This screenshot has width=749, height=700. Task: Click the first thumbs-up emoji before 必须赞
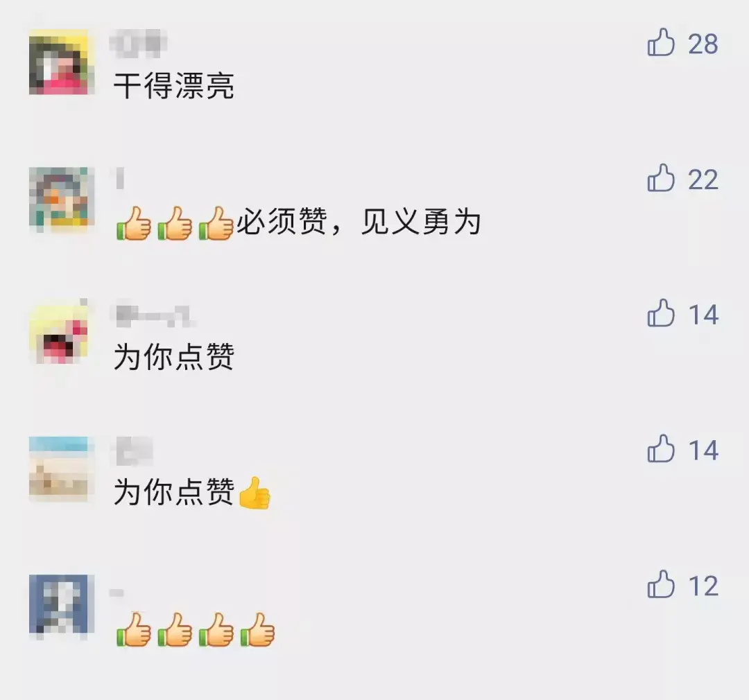tap(134, 223)
